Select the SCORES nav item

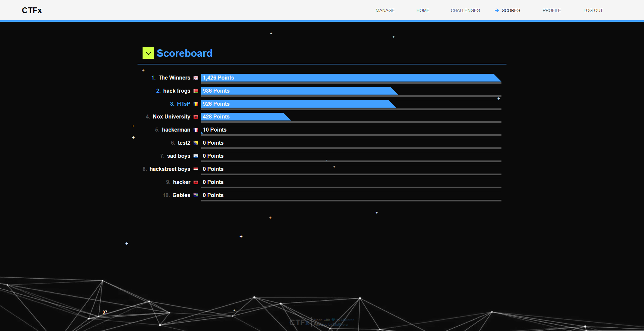tap(511, 10)
